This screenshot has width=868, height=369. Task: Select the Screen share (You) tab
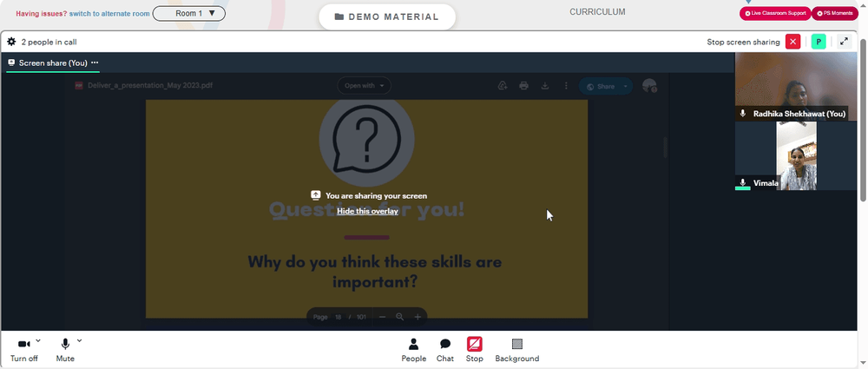pyautogui.click(x=53, y=63)
